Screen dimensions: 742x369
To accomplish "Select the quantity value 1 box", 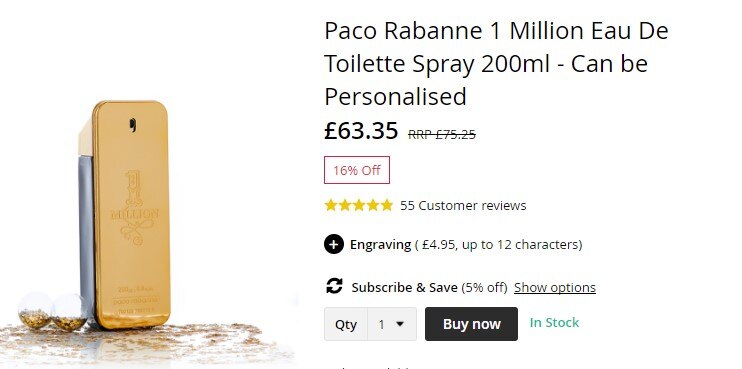I will pyautogui.click(x=392, y=324).
